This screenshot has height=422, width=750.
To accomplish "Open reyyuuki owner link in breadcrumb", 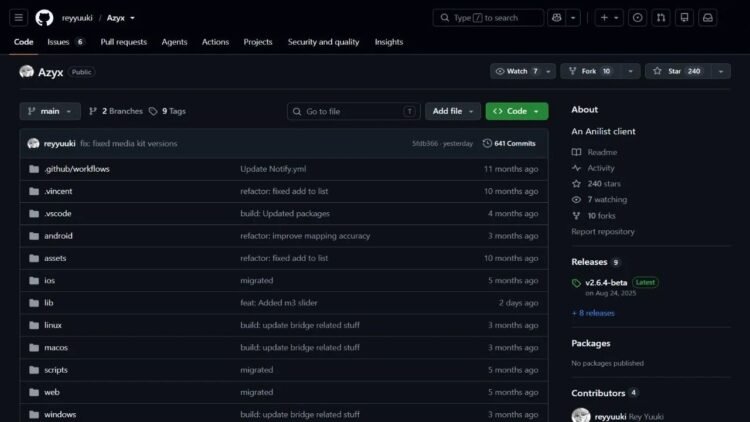I will [77, 18].
